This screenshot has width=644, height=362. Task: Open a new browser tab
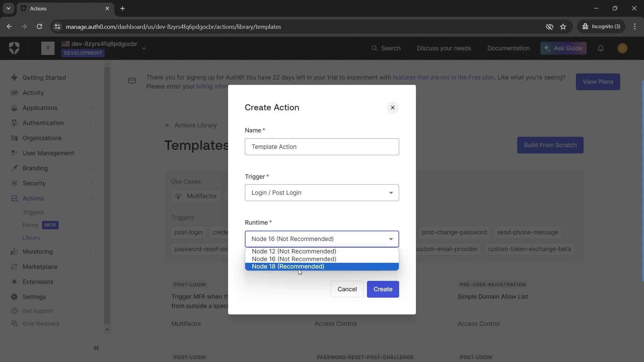tap(122, 8)
